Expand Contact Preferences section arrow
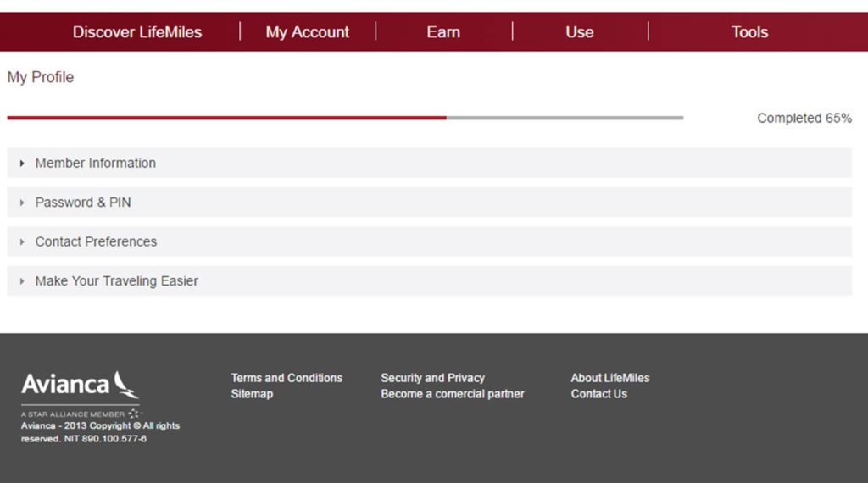The width and height of the screenshot is (868, 483). click(x=22, y=241)
